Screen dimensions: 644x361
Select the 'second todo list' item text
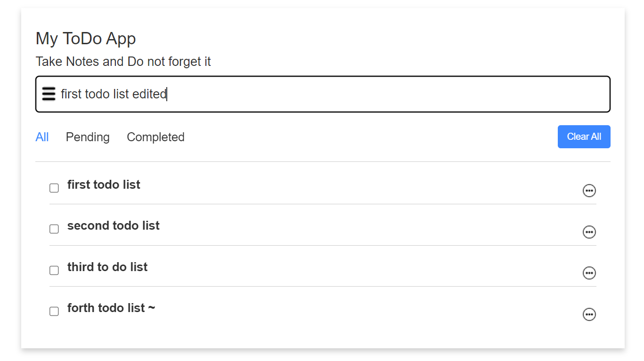[113, 225]
